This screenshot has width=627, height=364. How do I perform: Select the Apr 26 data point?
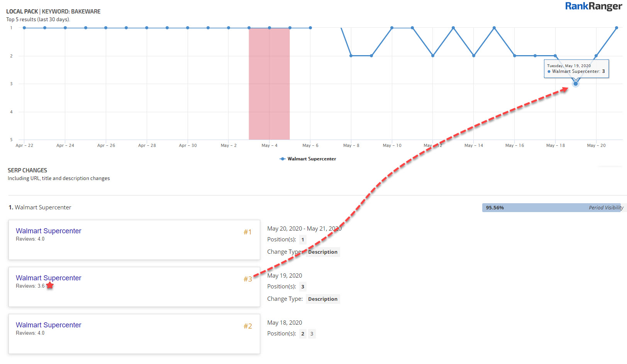click(x=106, y=28)
